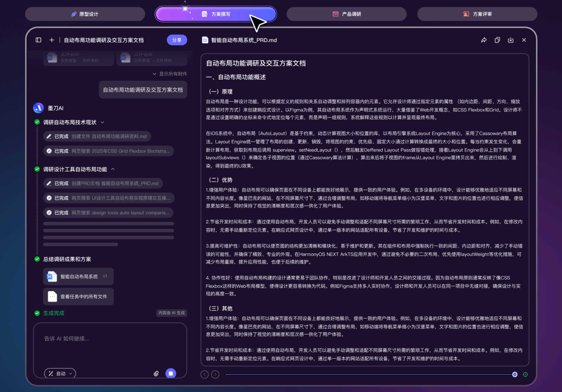Open 查看任务中的所有文件
562x392 pixels.
[x=78, y=296]
